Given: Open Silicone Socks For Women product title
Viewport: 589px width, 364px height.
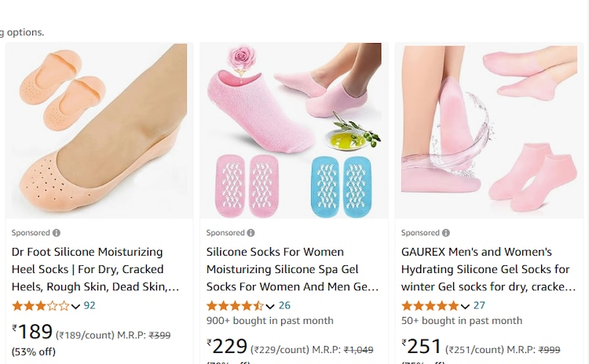Looking at the screenshot, I should tap(292, 269).
